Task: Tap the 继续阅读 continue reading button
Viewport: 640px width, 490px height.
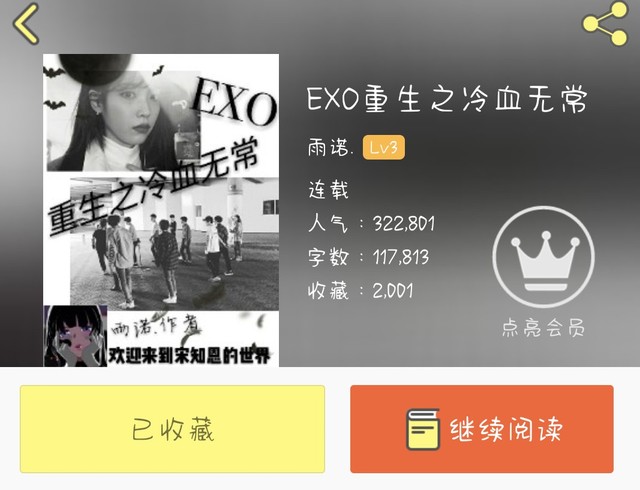Action: click(x=482, y=429)
